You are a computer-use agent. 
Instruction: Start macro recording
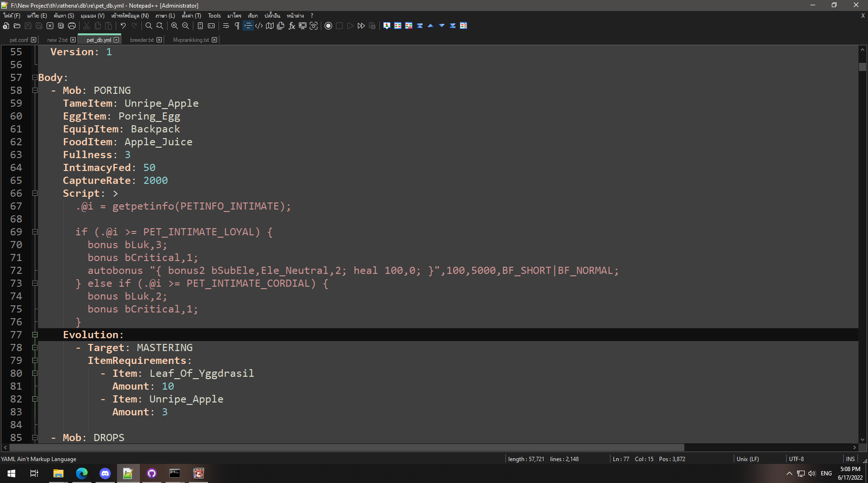[x=328, y=26]
